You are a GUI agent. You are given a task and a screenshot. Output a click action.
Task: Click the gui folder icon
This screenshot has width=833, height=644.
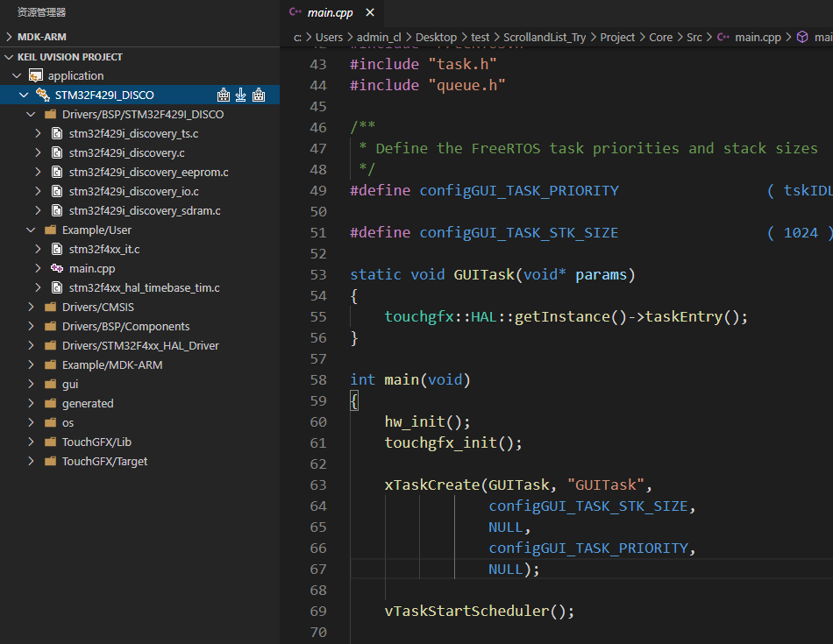(x=51, y=384)
